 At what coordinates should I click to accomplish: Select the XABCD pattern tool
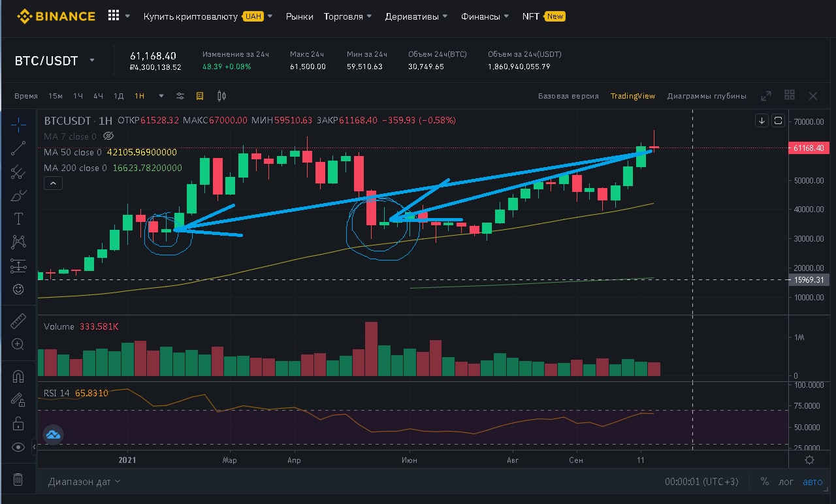click(18, 242)
